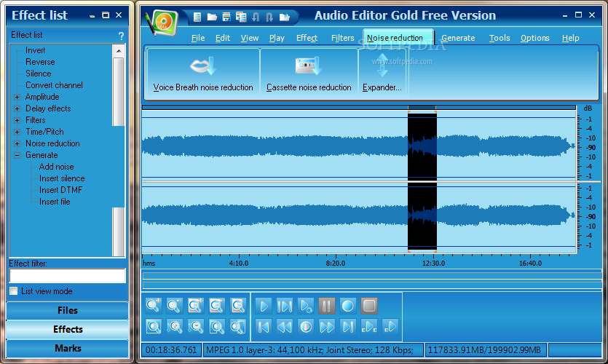Start recording with the round Record button
608x364 pixels.
(348, 306)
